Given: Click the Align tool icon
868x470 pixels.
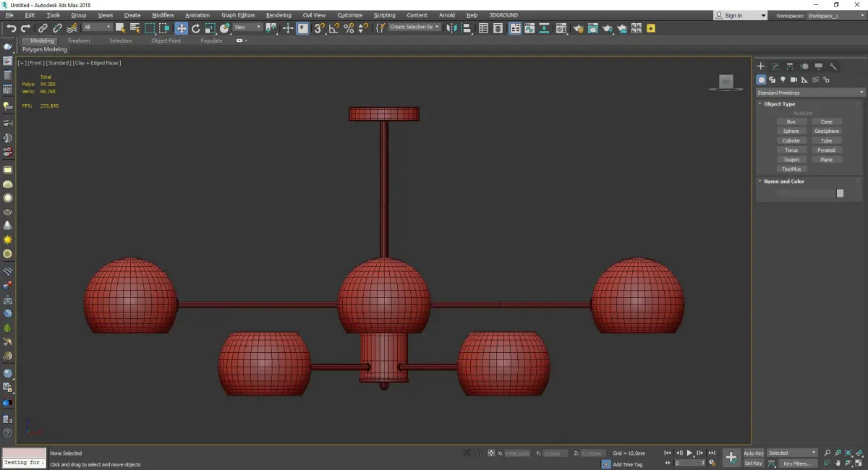Looking at the screenshot, I should tap(467, 28).
